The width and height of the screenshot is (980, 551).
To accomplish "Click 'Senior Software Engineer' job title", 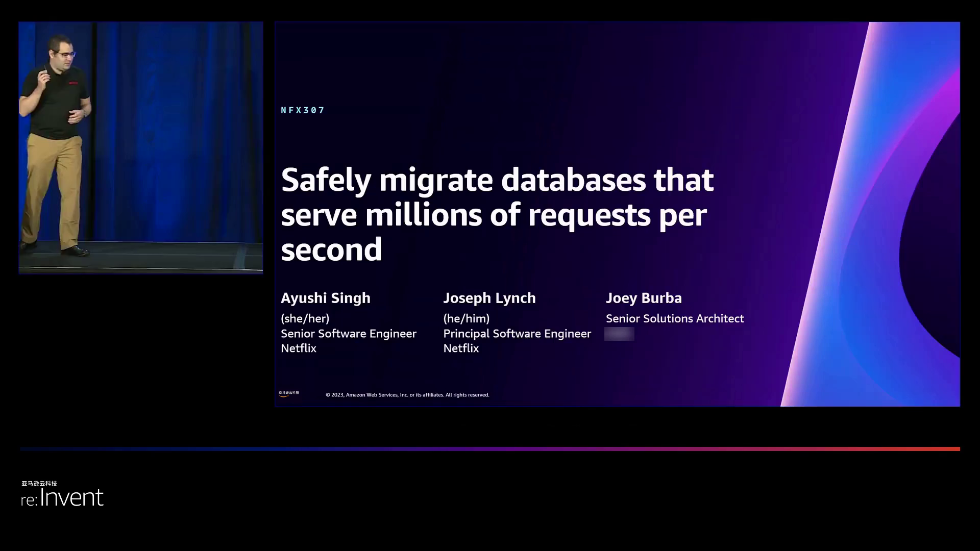I will tap(348, 334).
